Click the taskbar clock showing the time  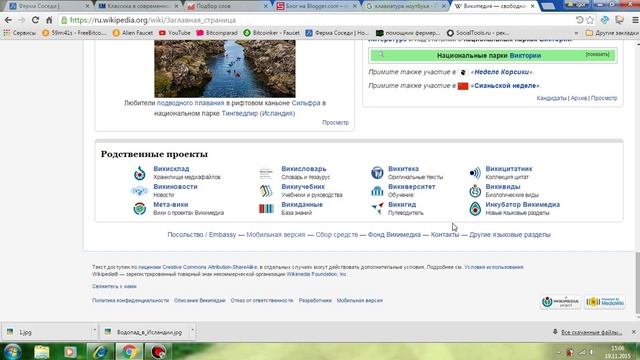pos(618,352)
